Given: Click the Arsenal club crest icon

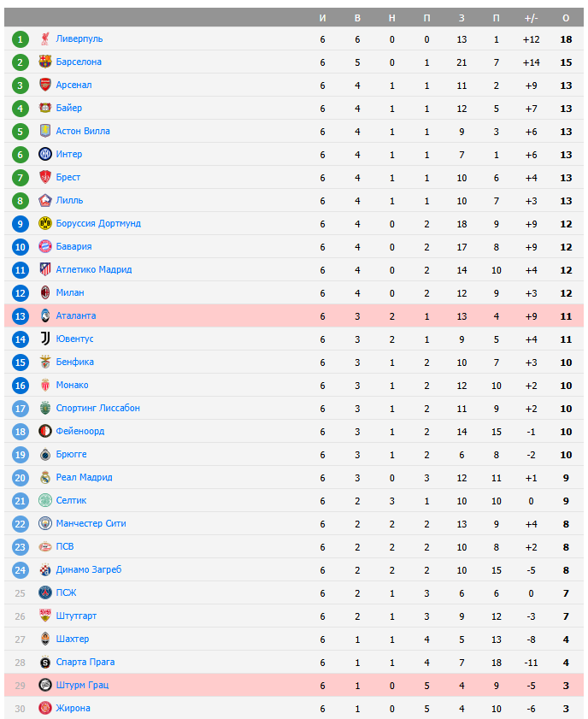Looking at the screenshot, I should (x=45, y=85).
